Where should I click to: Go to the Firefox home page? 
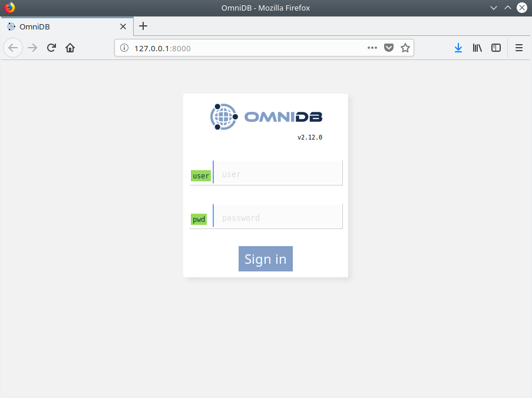pos(70,48)
